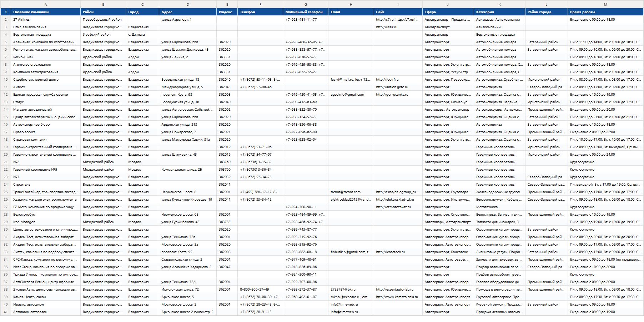This screenshot has width=644, height=322.
Task: Click the 'Название компании' header cell
Action: pyautogui.click(x=46, y=12)
